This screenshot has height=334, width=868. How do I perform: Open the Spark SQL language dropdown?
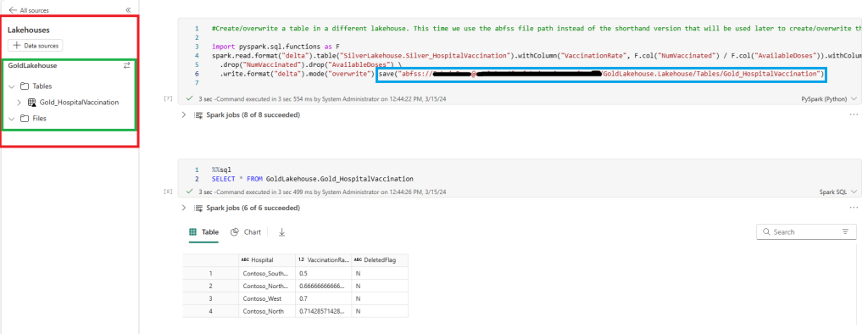[837, 192]
